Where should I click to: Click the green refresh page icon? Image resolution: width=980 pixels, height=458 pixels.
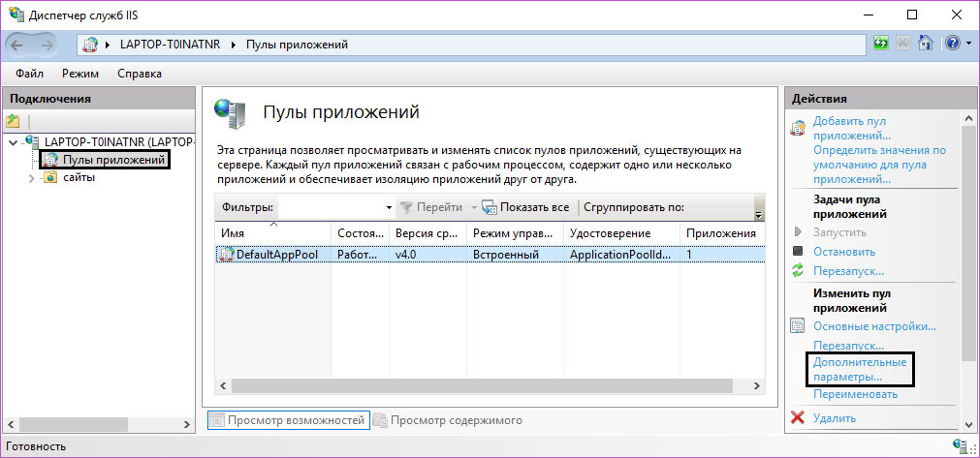(881, 44)
